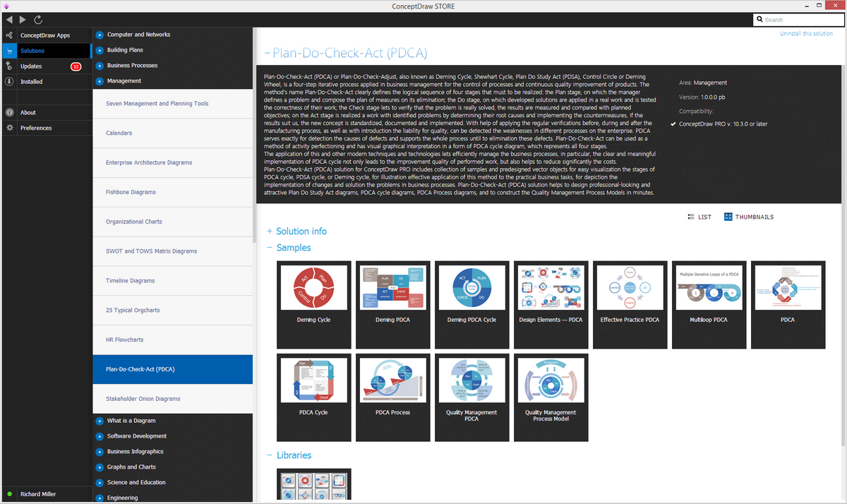Collapse the Management category
This screenshot has width=847, height=504.
100,81
